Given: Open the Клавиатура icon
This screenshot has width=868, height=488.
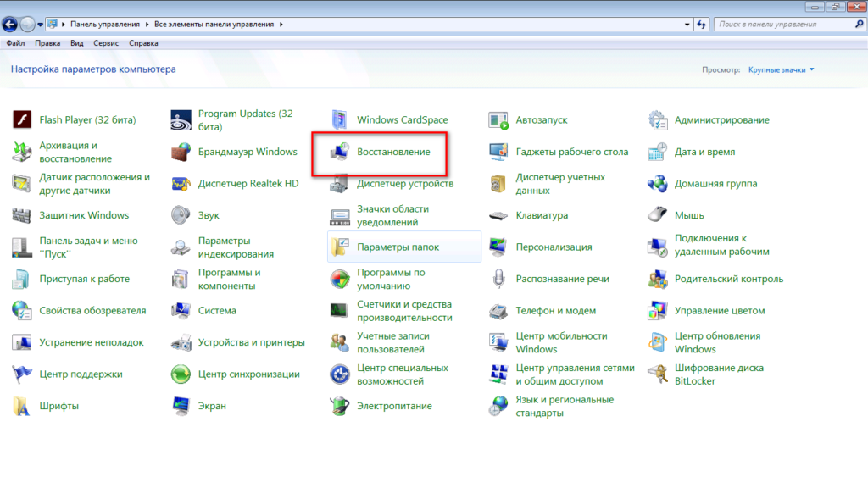Looking at the screenshot, I should 498,215.
